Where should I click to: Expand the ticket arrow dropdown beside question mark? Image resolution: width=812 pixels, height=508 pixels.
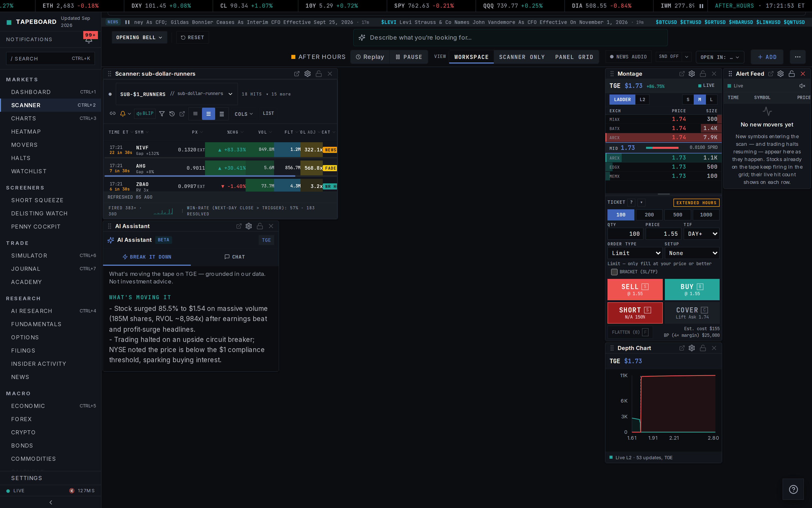coord(641,202)
